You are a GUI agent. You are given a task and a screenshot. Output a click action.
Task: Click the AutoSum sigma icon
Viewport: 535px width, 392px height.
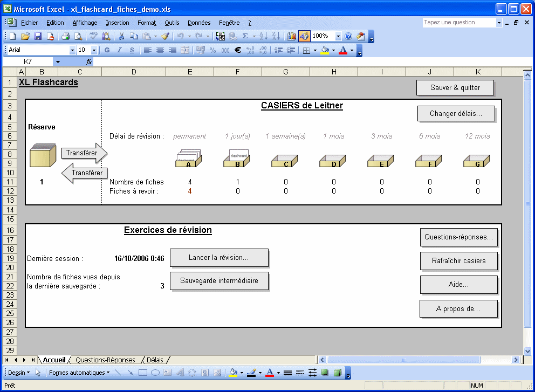click(x=245, y=36)
